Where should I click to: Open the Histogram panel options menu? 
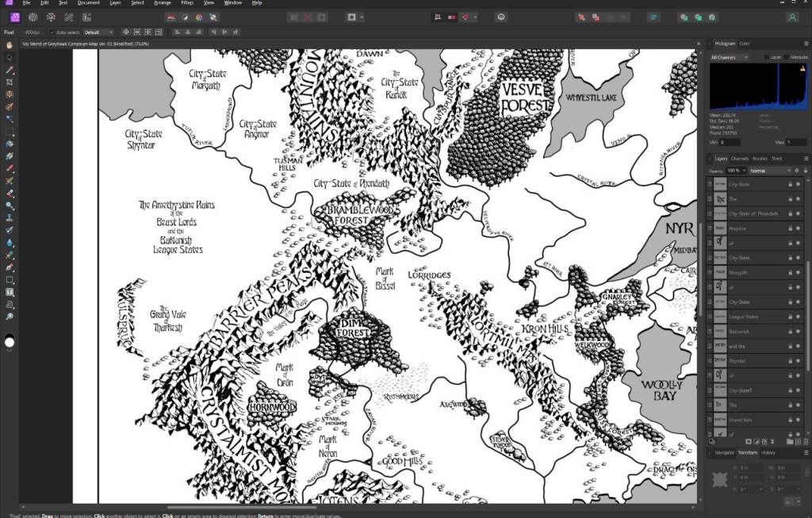[x=806, y=44]
